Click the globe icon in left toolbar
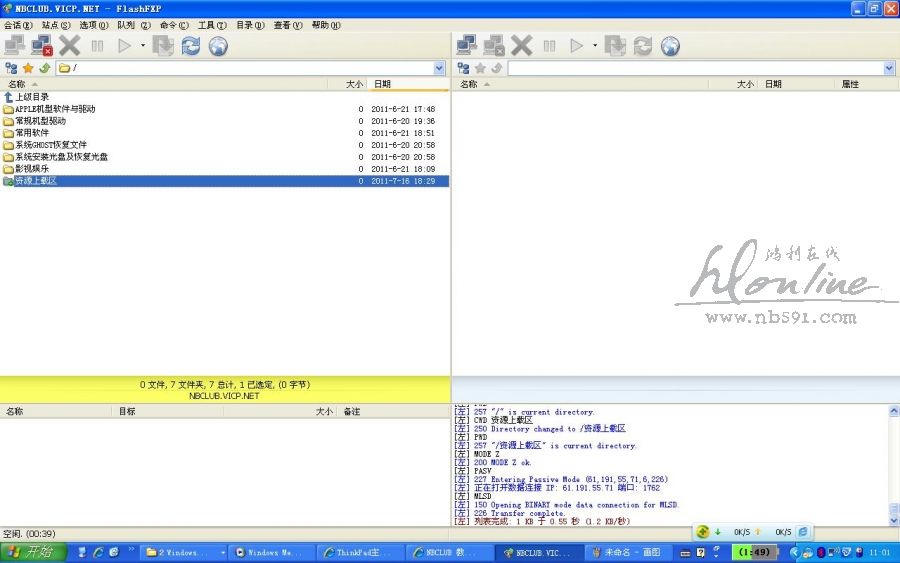 (x=218, y=45)
